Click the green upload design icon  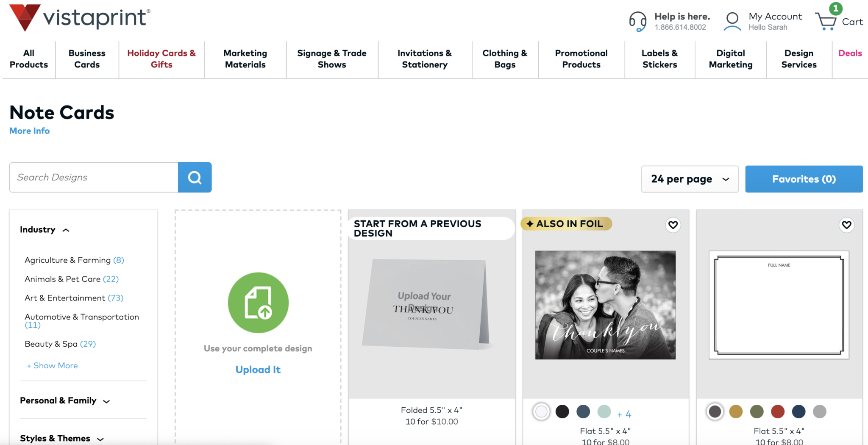coord(258,303)
